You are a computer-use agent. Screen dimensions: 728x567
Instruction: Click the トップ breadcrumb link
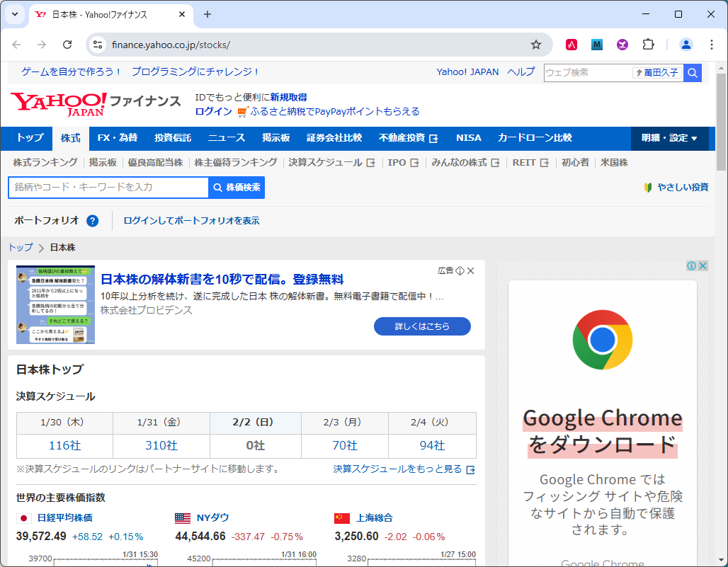(x=21, y=247)
